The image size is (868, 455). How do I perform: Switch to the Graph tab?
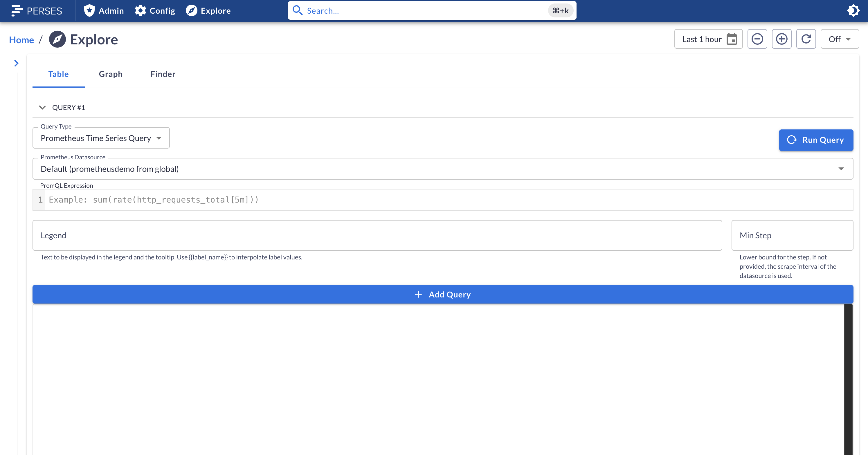111,74
